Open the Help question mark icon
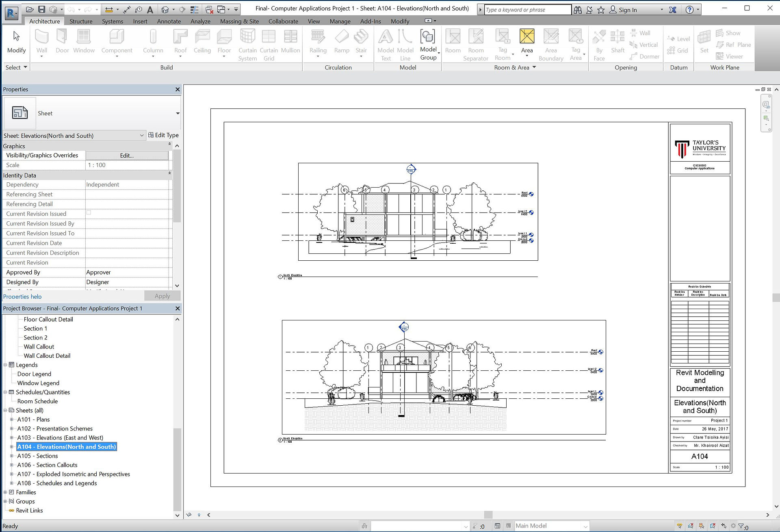 click(689, 10)
